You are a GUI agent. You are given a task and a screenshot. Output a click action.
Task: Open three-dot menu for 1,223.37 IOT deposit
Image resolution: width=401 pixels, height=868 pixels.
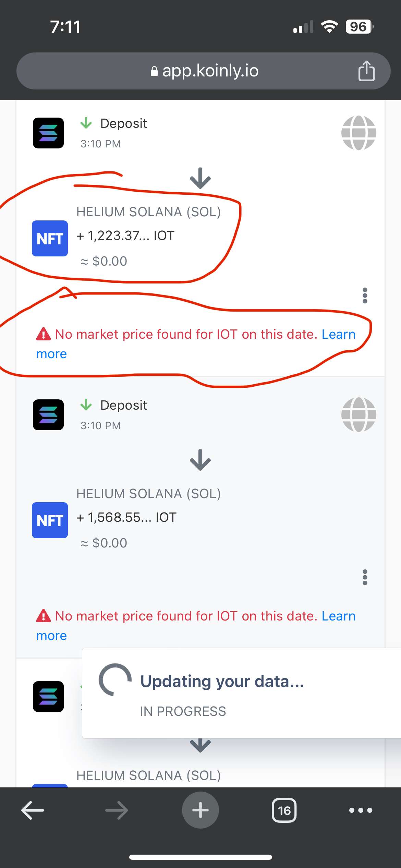coord(365,296)
